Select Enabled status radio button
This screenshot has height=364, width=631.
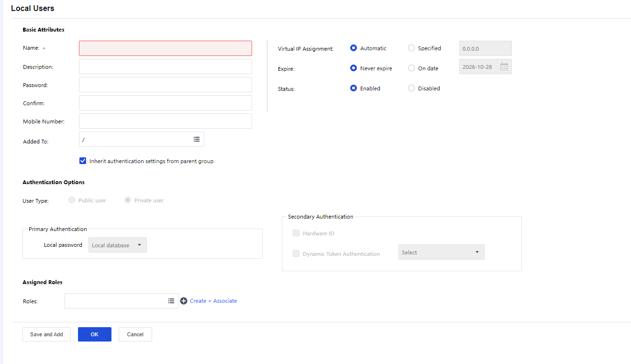pyautogui.click(x=354, y=88)
